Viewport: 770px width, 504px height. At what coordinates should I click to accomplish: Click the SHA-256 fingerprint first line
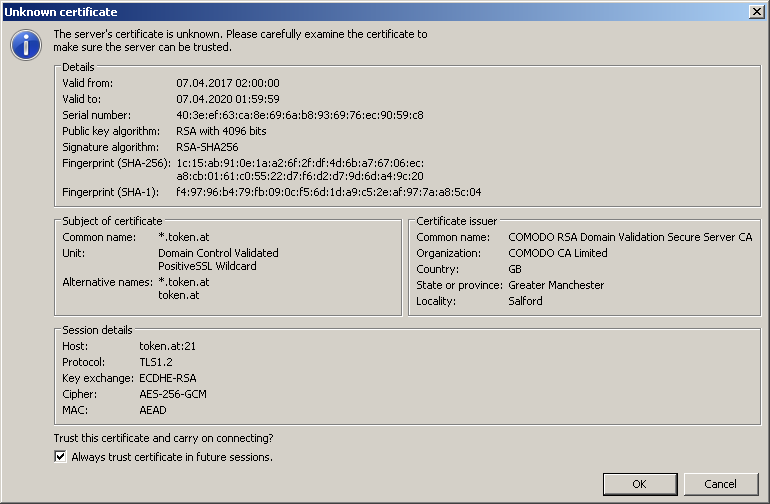coord(300,163)
